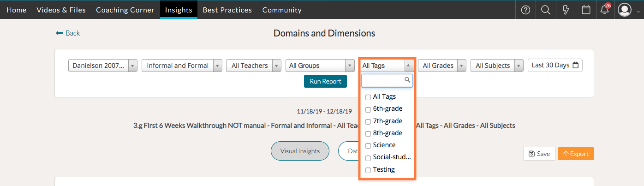Open the calendar icon in the top bar

pos(586,10)
